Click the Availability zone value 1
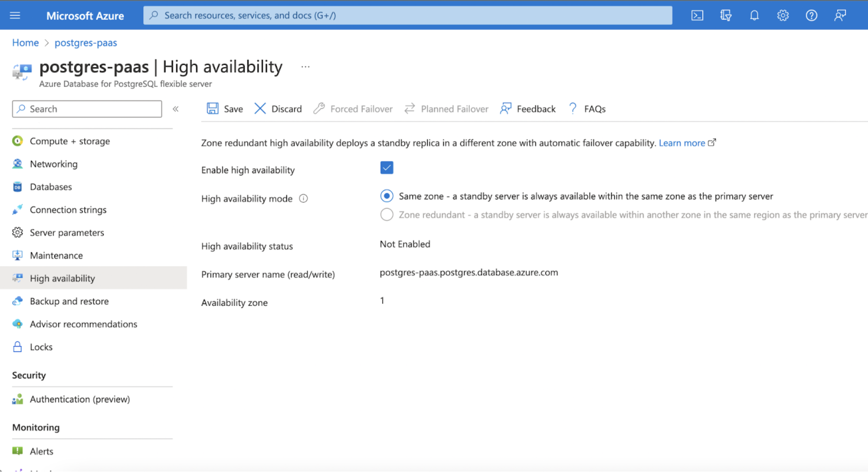Screen dimensions: 868x473 pos(382,300)
